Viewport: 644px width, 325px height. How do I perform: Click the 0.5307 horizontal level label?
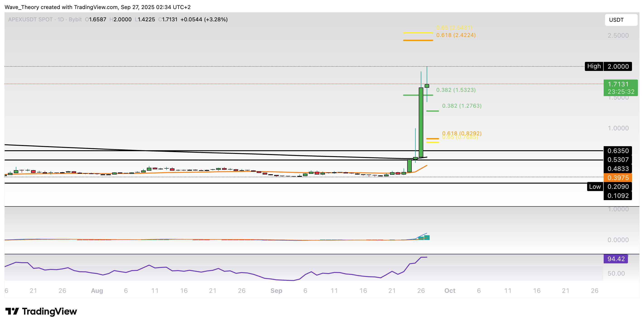pos(617,160)
